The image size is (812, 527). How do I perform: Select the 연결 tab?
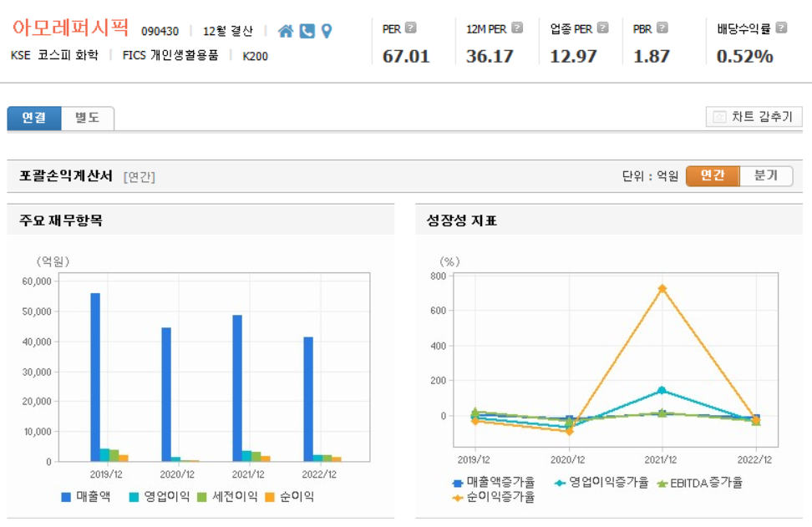coord(34,118)
